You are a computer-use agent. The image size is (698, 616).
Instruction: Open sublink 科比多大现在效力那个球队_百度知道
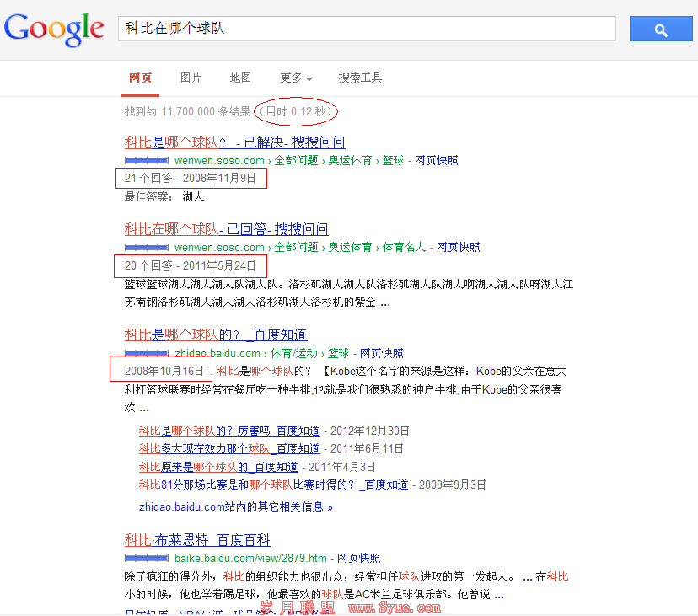coord(229,448)
